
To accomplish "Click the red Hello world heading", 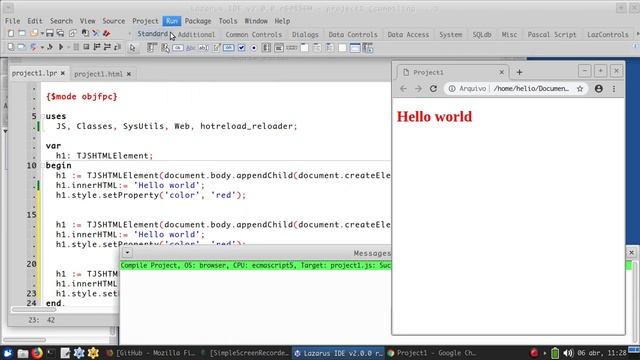I will pos(434,117).
